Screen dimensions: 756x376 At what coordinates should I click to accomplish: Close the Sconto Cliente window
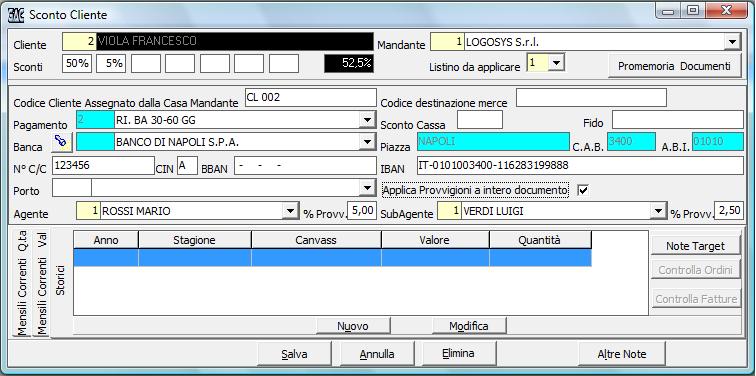pyautogui.click(x=726, y=11)
